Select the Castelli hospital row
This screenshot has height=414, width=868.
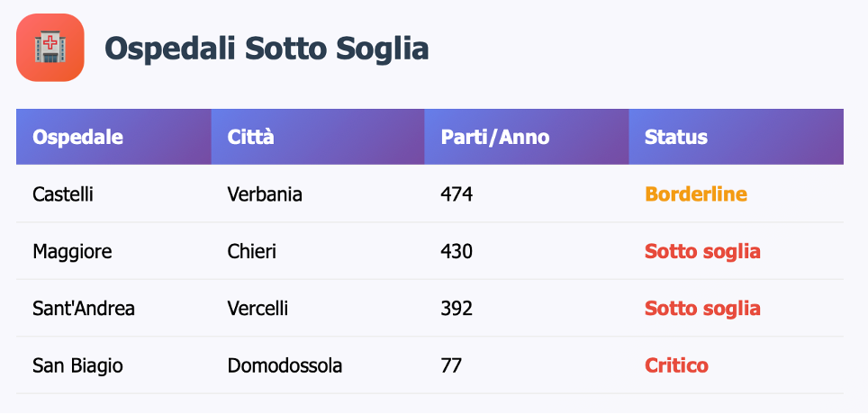[x=63, y=194]
